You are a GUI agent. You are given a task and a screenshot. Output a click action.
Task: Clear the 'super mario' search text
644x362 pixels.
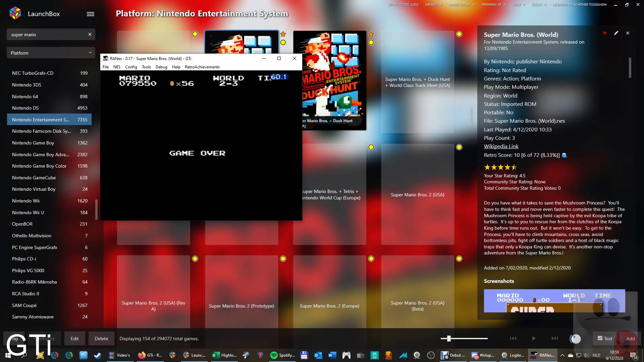click(90, 35)
